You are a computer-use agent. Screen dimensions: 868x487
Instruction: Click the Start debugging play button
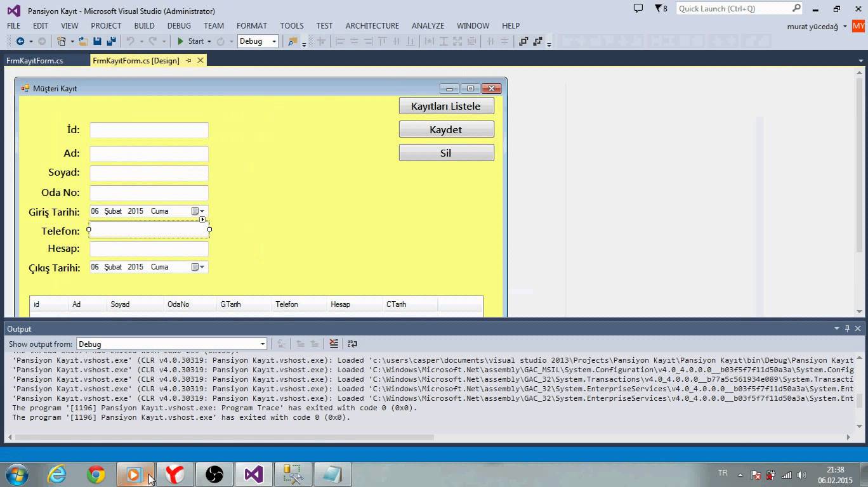[x=180, y=41]
